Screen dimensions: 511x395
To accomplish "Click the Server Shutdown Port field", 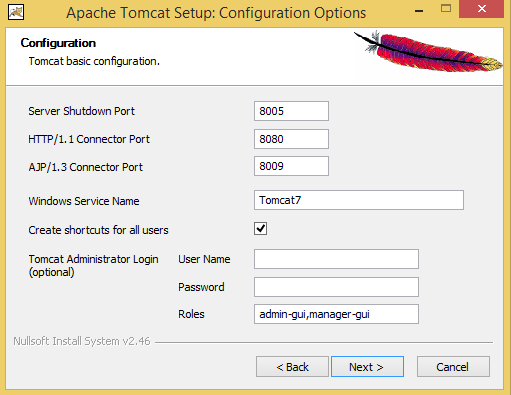I will pyautogui.click(x=291, y=111).
